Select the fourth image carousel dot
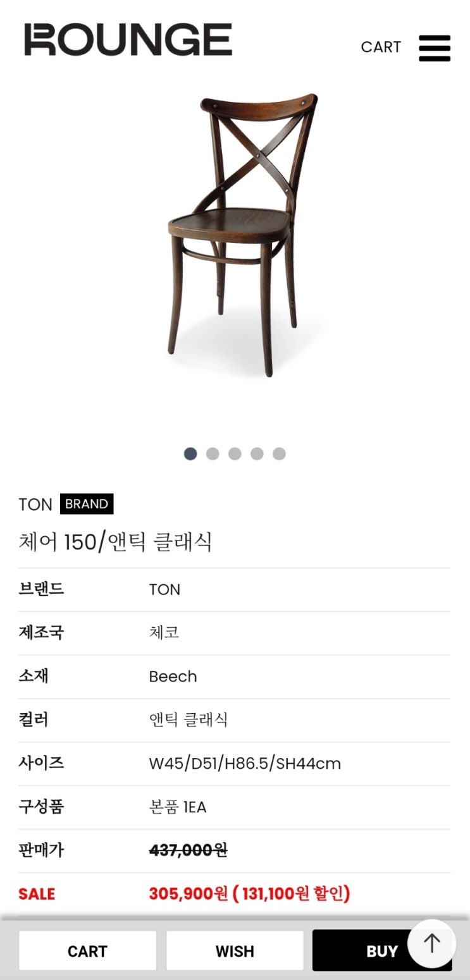470x980 pixels. pyautogui.click(x=257, y=454)
